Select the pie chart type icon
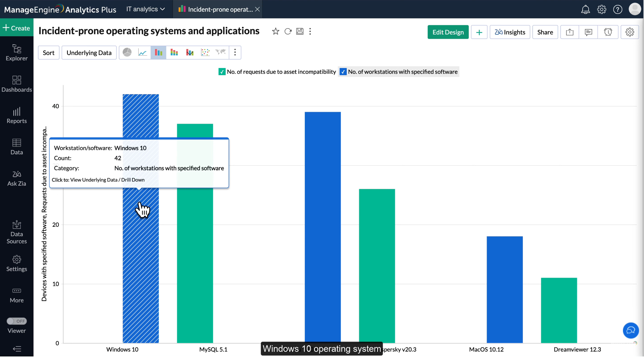Screen dimensions: 644x358 click(x=127, y=53)
